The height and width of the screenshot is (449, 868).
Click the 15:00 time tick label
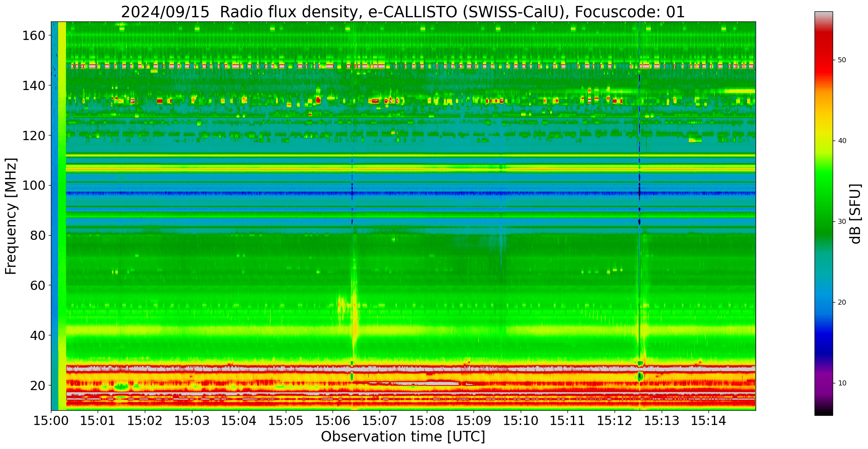click(x=51, y=420)
